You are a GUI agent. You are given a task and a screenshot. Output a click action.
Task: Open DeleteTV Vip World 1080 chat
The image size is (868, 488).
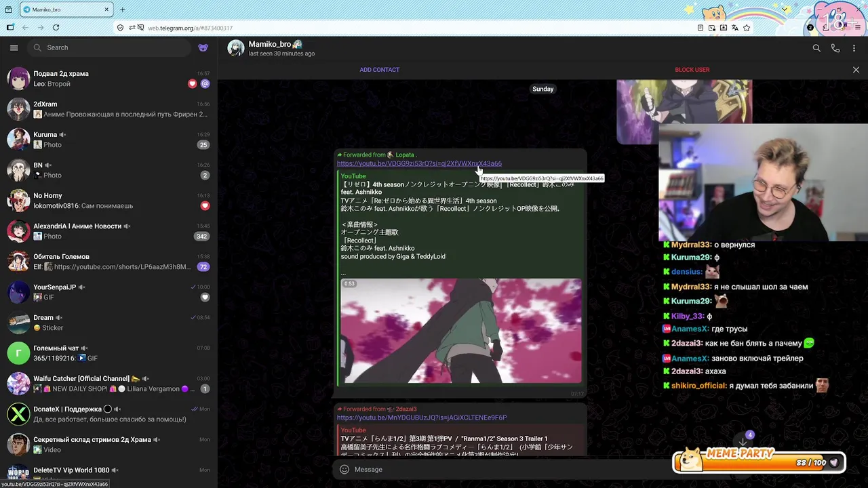(108, 474)
